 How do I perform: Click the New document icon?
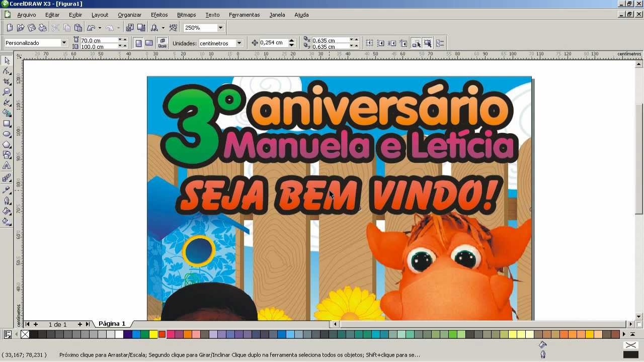pos(10,28)
